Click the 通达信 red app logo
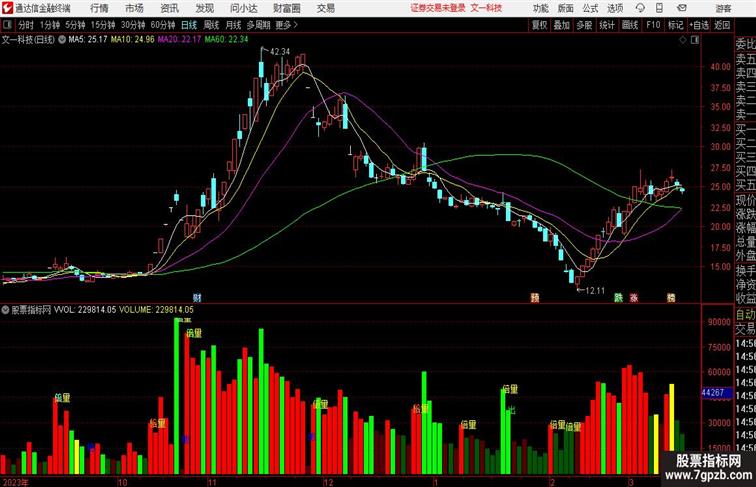 point(7,8)
